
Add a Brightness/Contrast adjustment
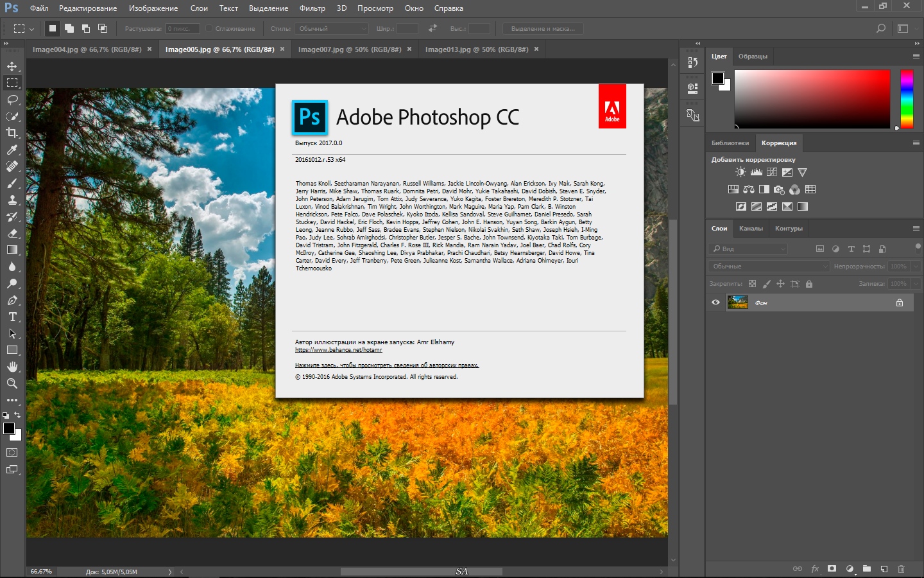pos(741,172)
